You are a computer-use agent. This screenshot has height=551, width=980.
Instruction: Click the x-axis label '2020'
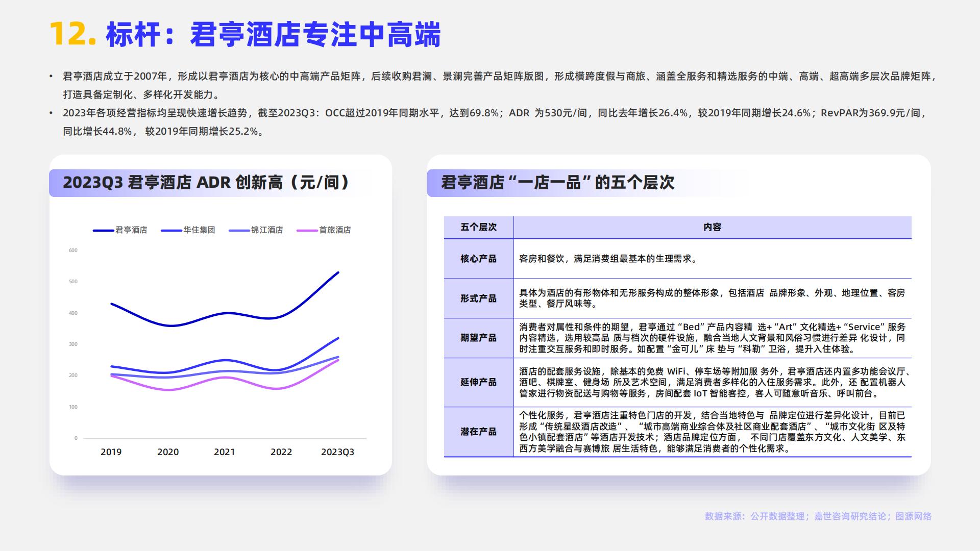point(168,452)
